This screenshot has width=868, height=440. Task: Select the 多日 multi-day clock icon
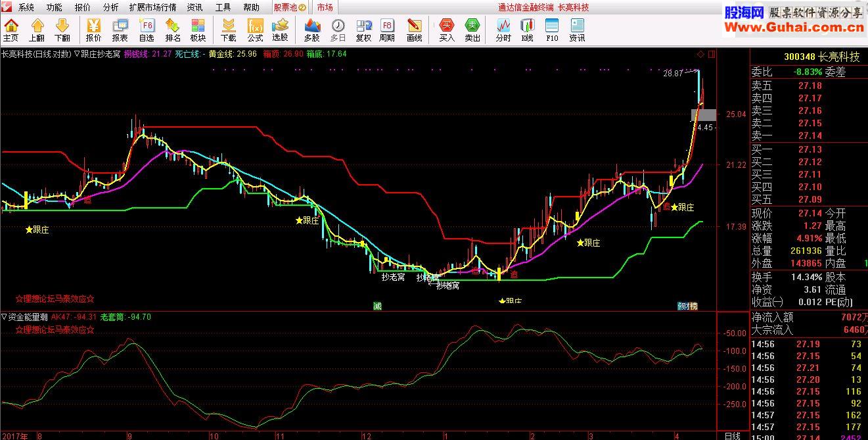338,30
